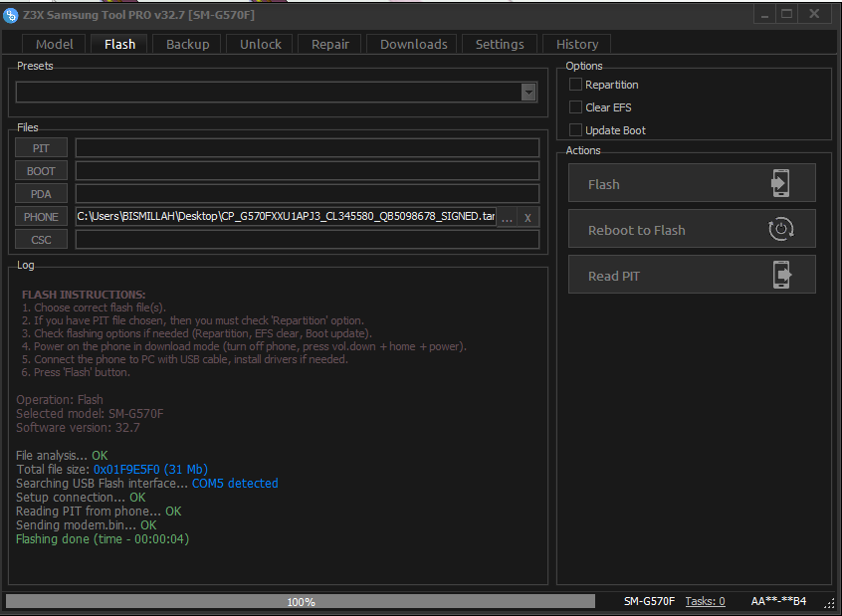Click the 100% progress bar
The image size is (842, 616).
coord(301,601)
